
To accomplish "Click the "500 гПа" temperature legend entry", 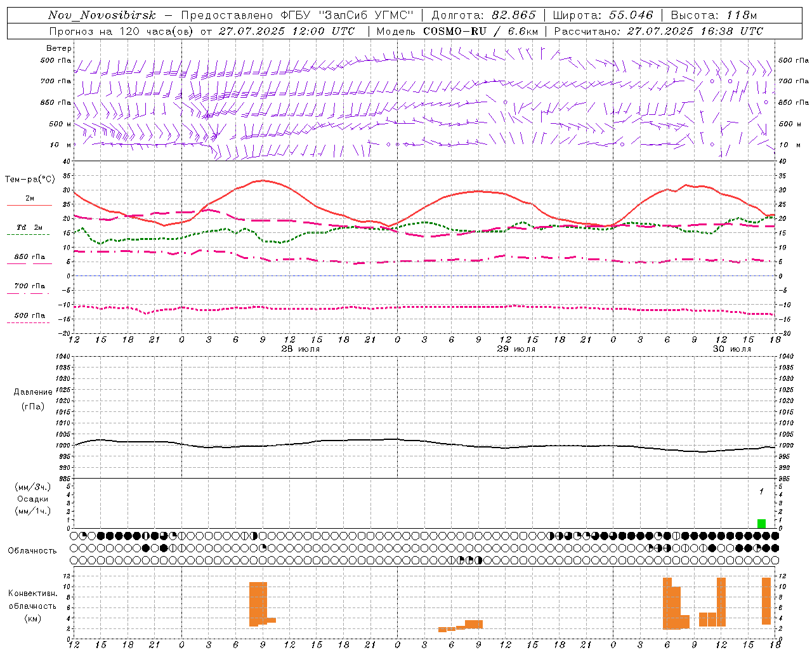I will pyautogui.click(x=30, y=315).
